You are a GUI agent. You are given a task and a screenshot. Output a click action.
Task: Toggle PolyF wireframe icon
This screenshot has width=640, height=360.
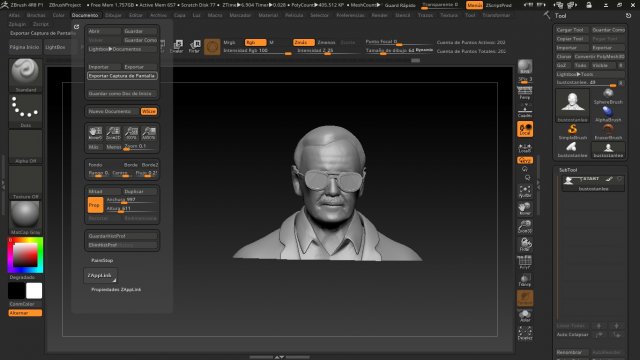(525, 262)
